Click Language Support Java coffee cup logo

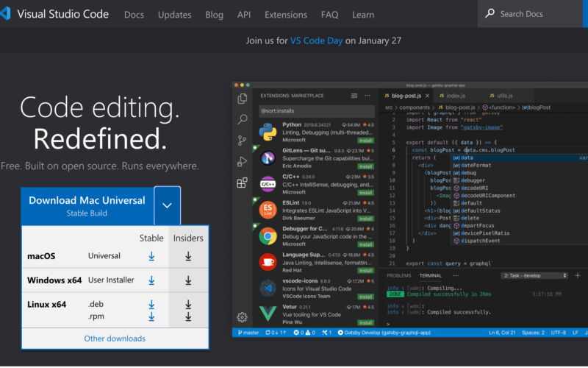coord(268,262)
